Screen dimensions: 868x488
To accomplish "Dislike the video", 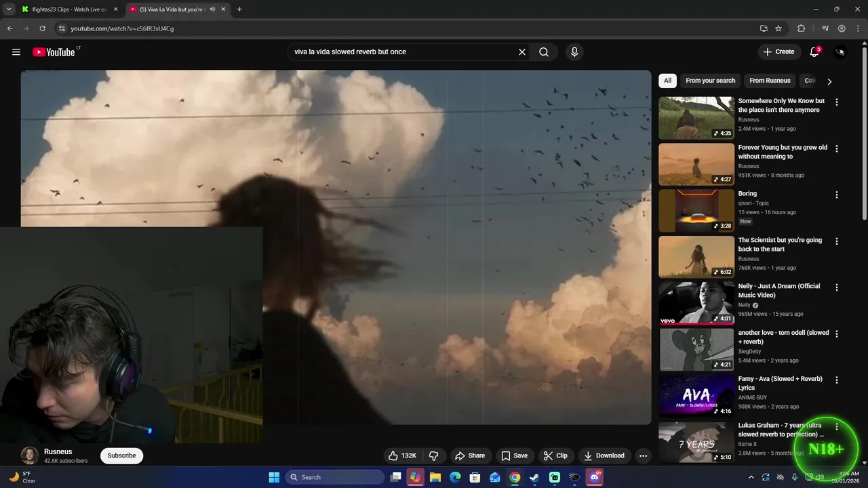I will point(434,455).
